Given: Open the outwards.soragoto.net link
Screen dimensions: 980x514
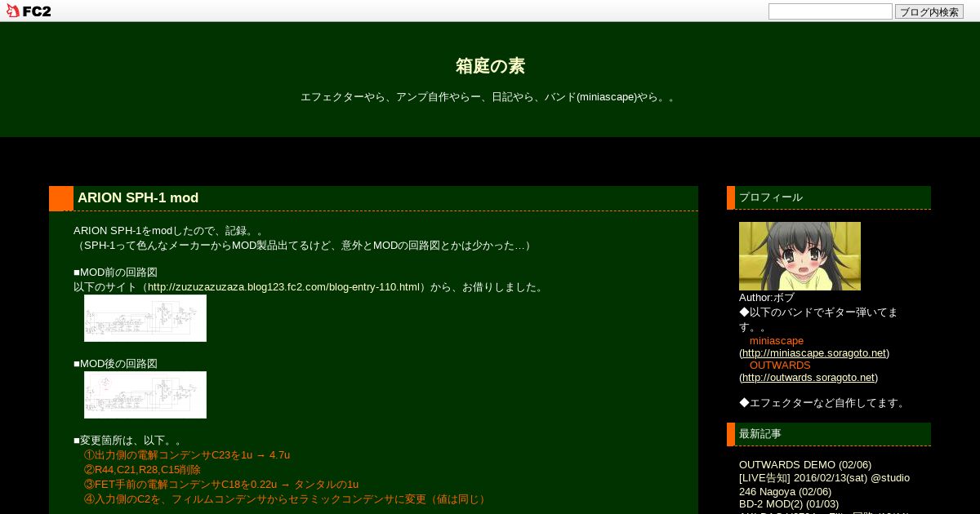Looking at the screenshot, I should 808,378.
